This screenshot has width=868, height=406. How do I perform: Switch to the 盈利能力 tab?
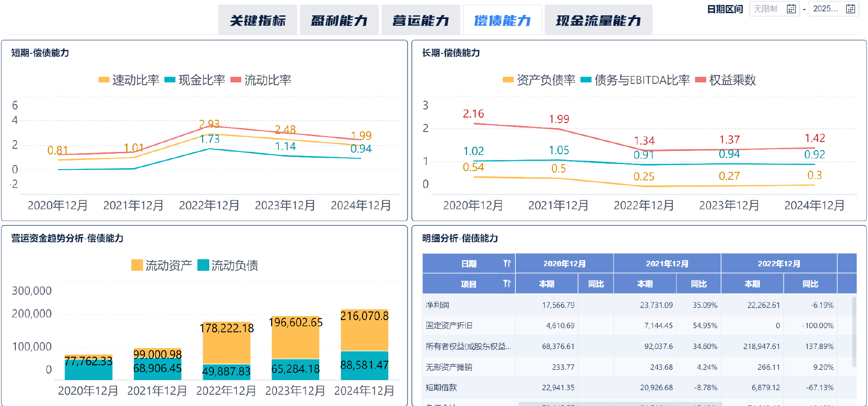339,20
